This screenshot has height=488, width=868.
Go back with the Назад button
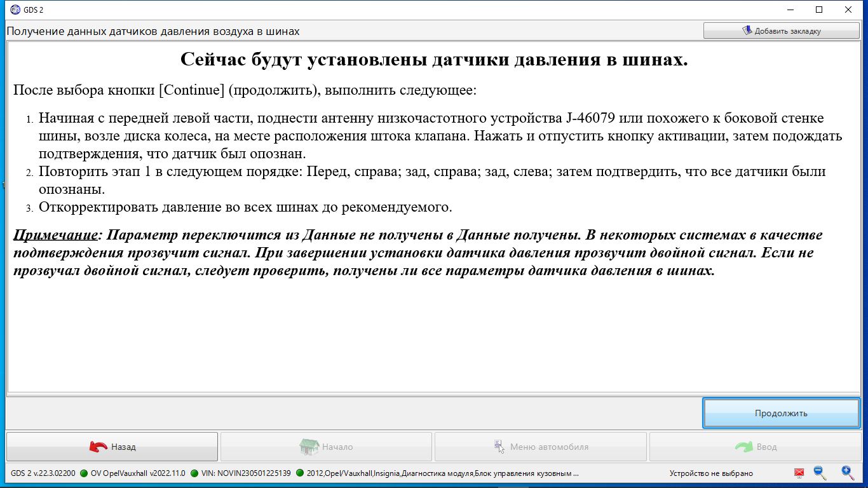(112, 447)
